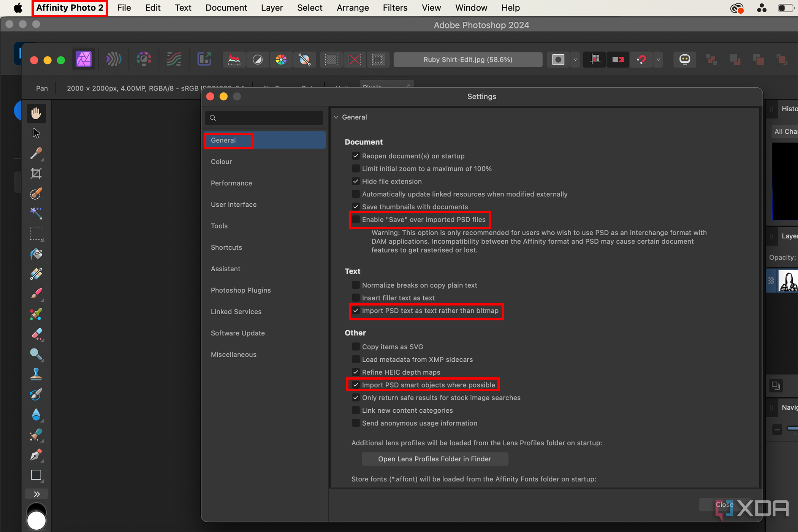Select the layer thumbnail in Layers panel
798x532 pixels.
point(788,280)
